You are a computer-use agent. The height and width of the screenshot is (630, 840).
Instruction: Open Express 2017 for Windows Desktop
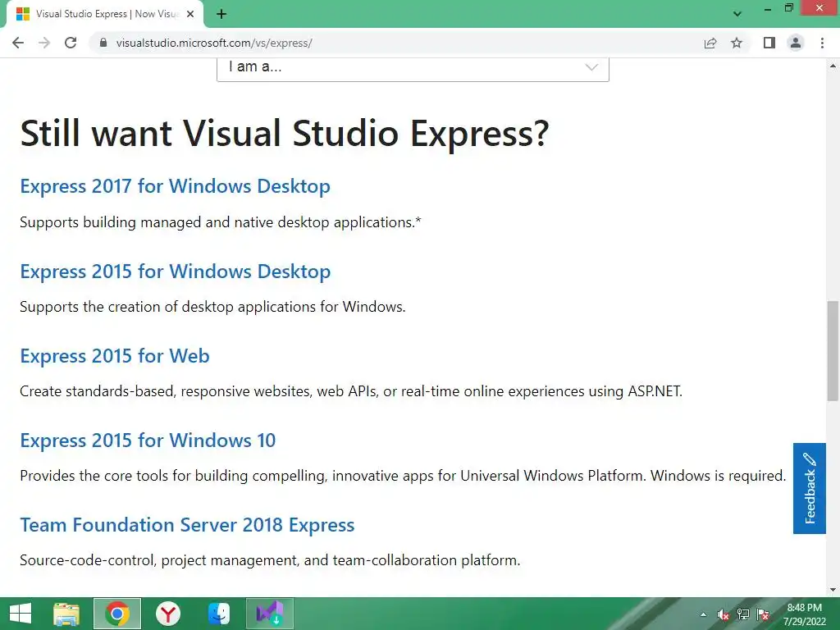176,186
